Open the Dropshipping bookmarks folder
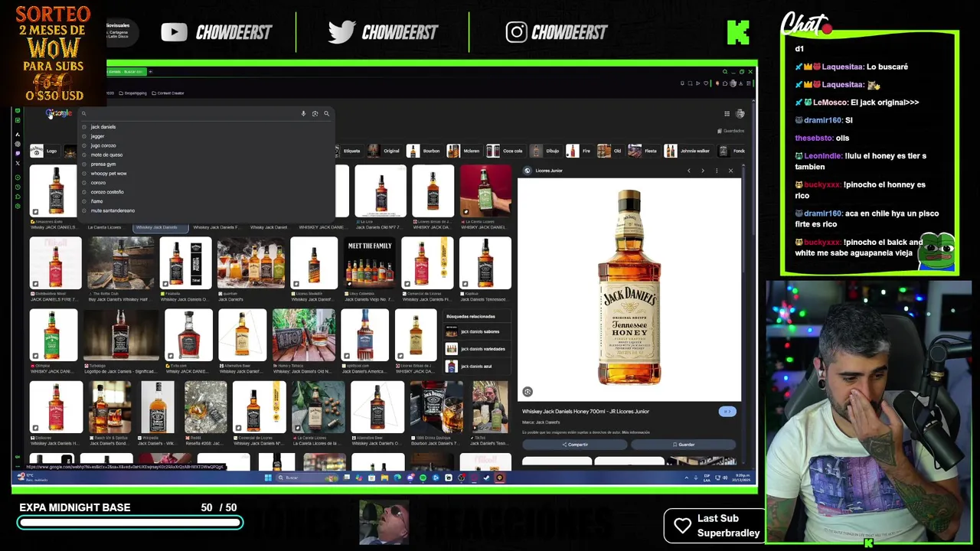 coord(132,93)
